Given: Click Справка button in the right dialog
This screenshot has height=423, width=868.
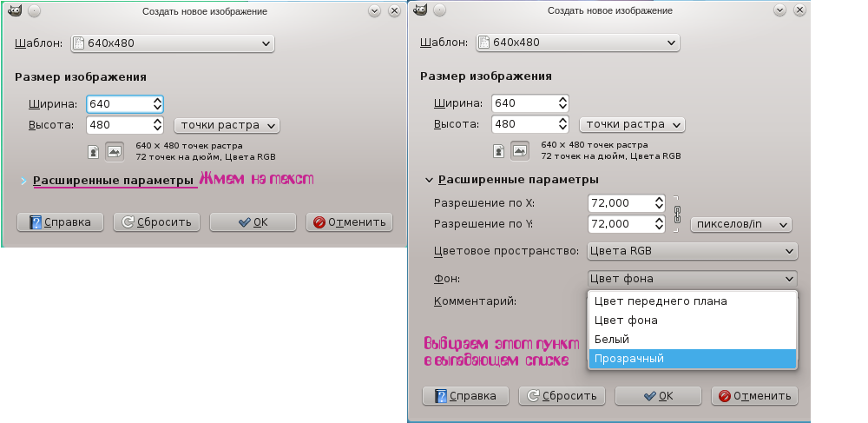Looking at the screenshot, I should point(465,396).
